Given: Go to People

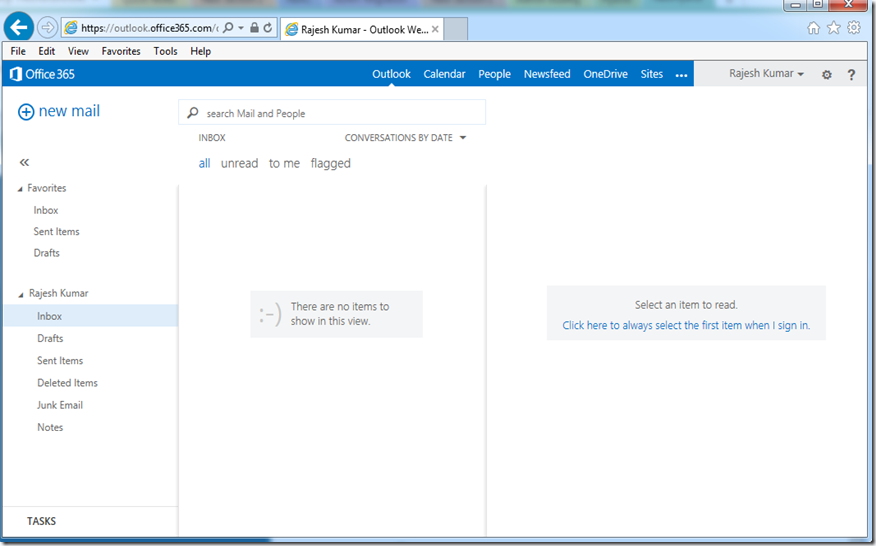Looking at the screenshot, I should point(494,74).
